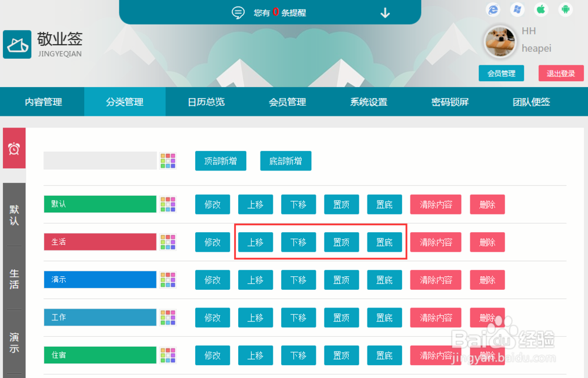Pick a color from 住宿 category swatch grid
588x378 pixels.
pos(168,355)
